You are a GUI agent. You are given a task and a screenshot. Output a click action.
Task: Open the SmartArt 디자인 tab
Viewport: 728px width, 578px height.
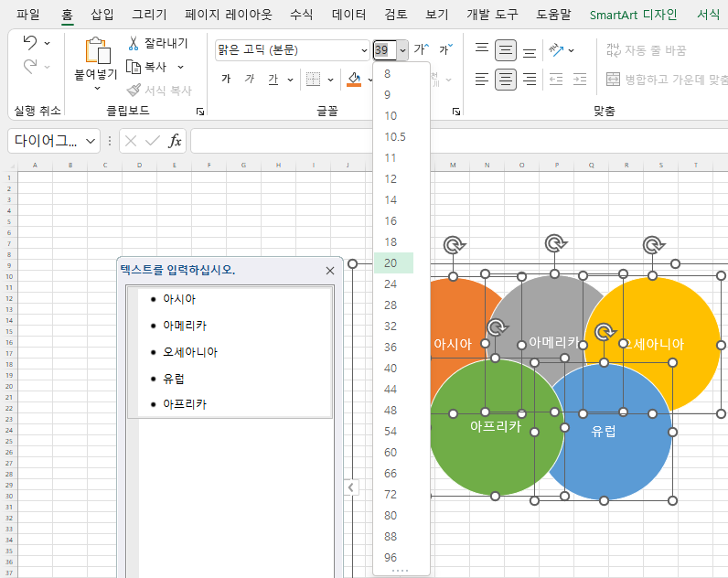[x=633, y=15]
